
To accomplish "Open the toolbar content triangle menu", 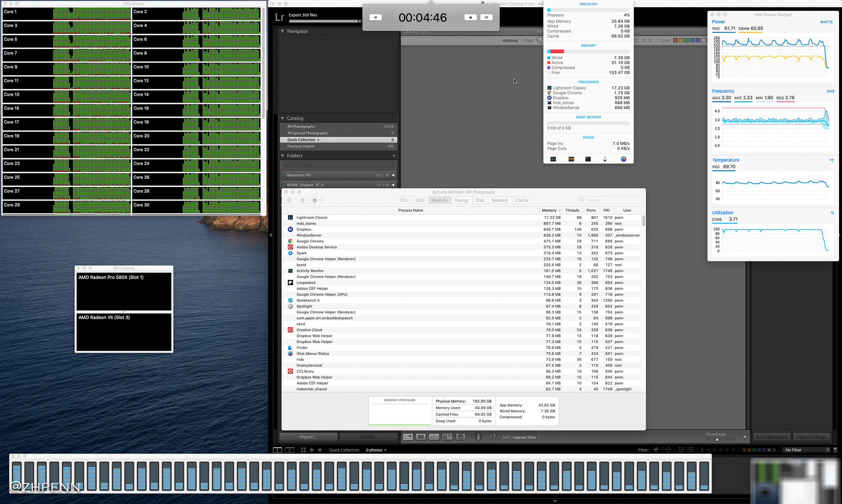I will click(745, 437).
